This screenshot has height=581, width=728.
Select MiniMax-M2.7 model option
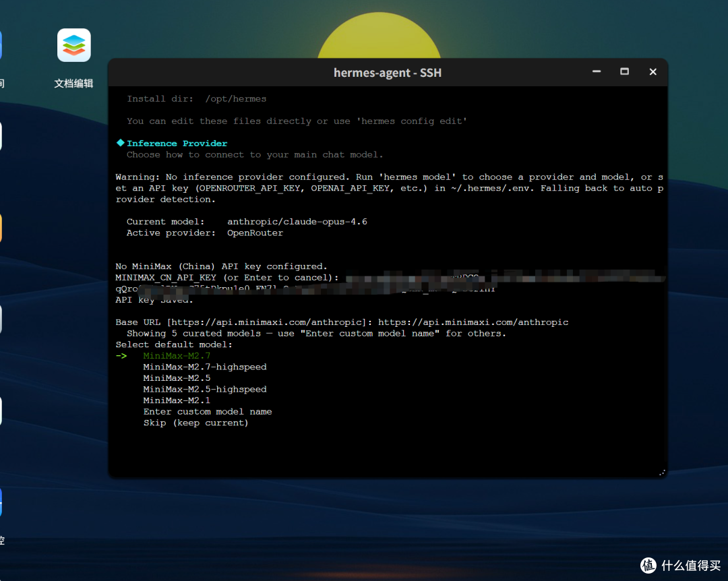[x=177, y=356]
